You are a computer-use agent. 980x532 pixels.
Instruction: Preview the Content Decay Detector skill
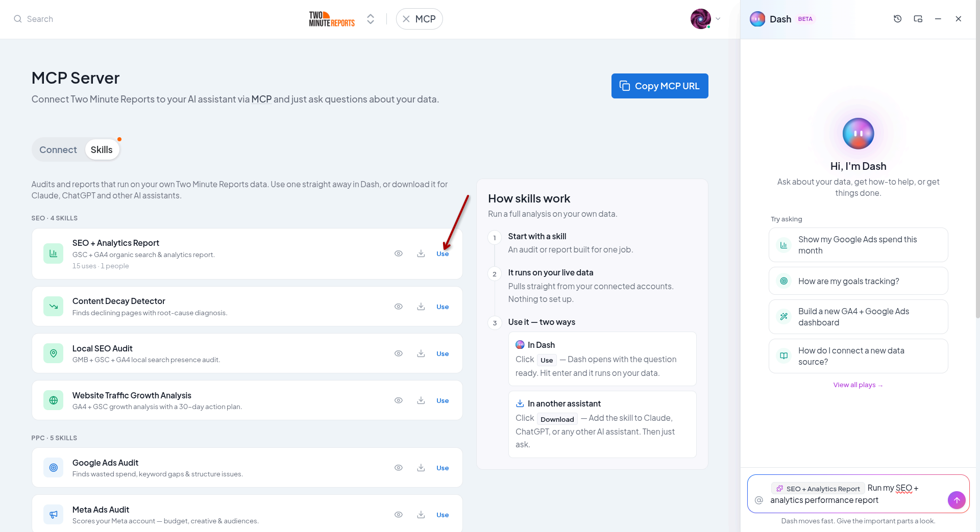coord(399,307)
